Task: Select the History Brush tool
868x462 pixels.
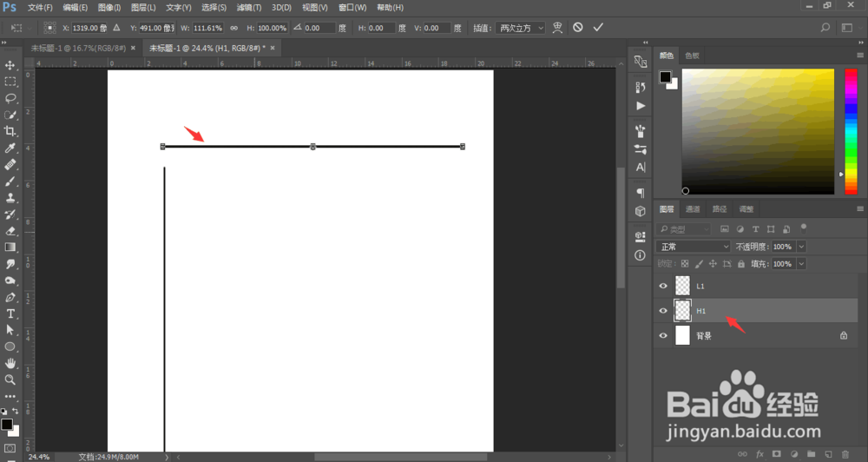Action: point(10,214)
